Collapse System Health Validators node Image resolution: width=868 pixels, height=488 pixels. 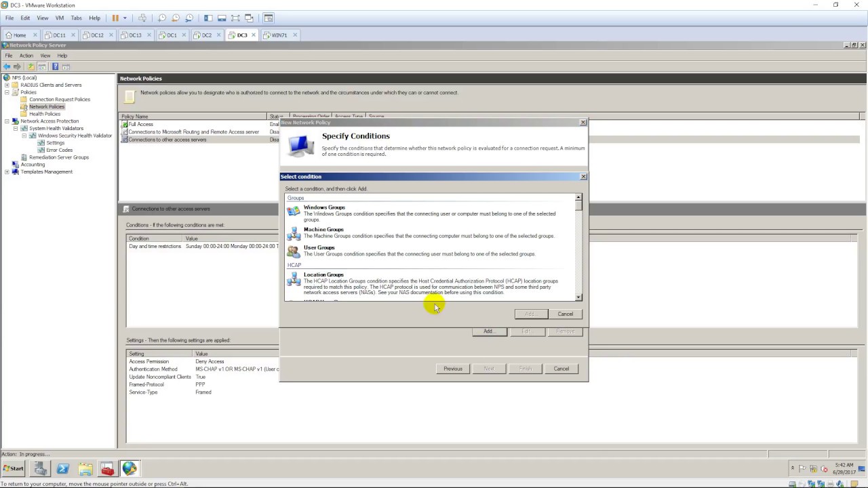[x=16, y=128]
